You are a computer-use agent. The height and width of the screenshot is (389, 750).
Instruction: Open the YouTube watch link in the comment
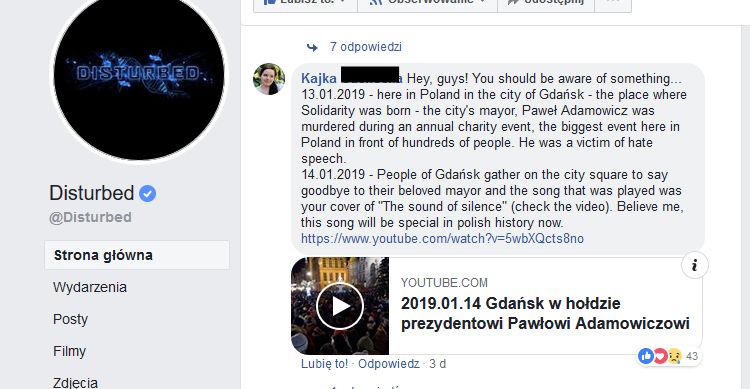(x=442, y=238)
